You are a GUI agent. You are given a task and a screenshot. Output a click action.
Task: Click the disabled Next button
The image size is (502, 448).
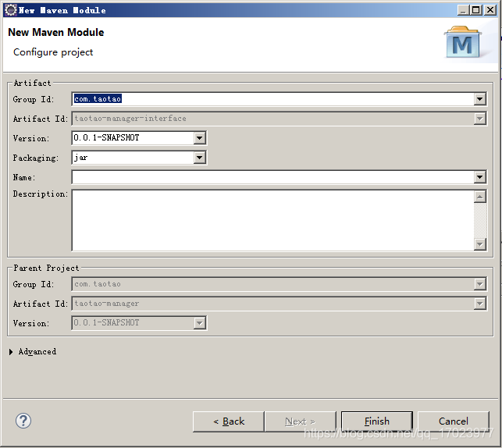pyautogui.click(x=301, y=421)
